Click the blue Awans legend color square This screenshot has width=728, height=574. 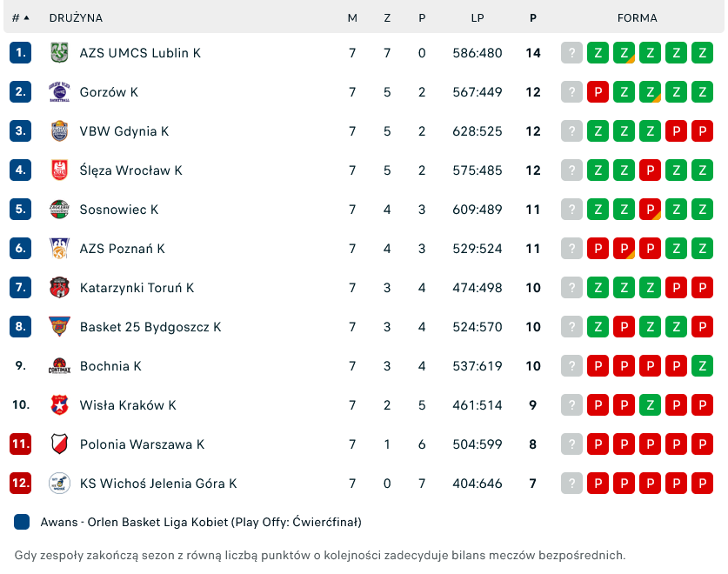click(23, 523)
